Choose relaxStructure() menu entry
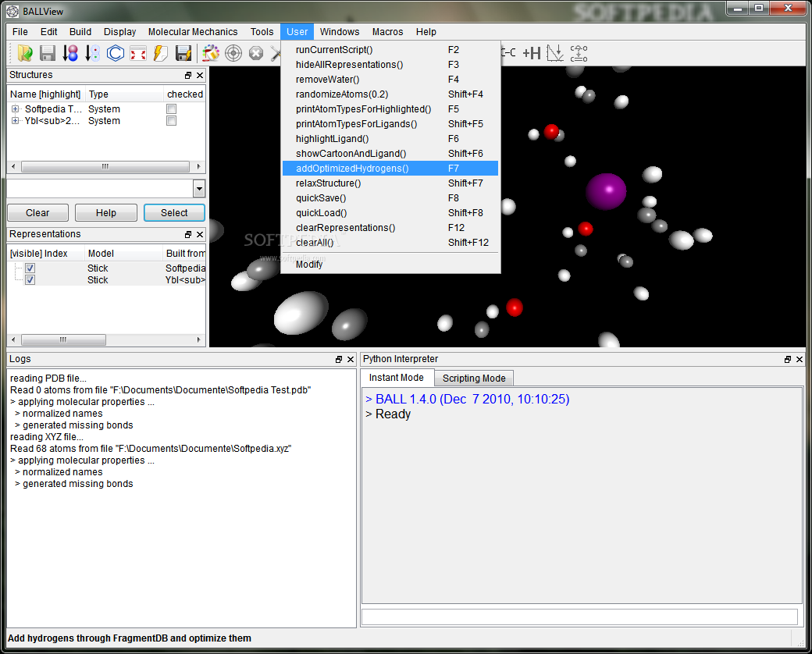The width and height of the screenshot is (812, 654). pos(390,183)
